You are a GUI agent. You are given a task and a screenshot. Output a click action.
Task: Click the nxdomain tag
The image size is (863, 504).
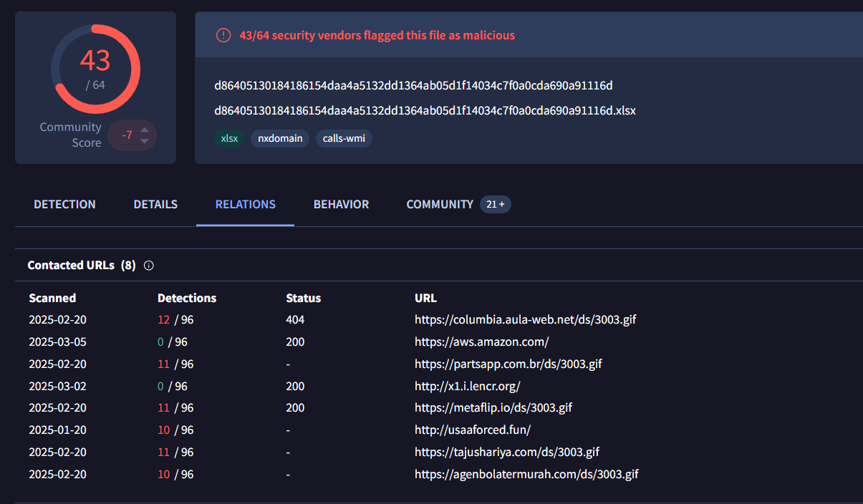coord(280,138)
